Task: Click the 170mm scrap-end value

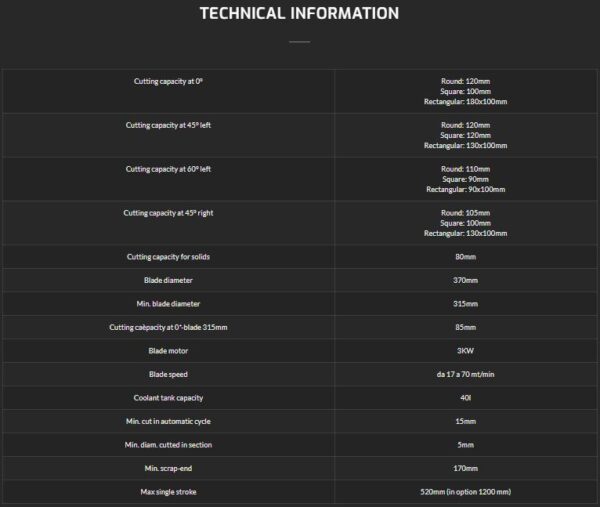Action: [x=465, y=468]
